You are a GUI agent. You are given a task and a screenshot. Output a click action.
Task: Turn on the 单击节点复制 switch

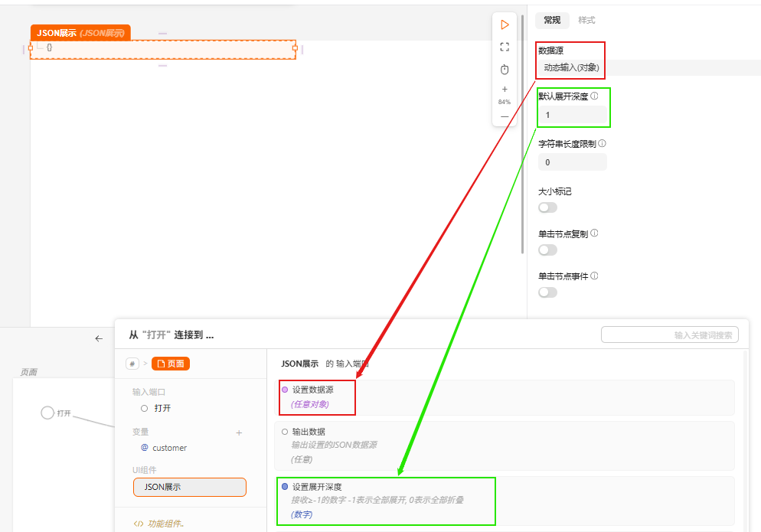[x=547, y=250]
